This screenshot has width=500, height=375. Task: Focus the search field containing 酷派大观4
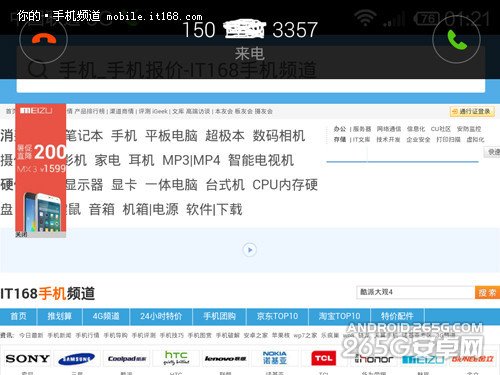[x=415, y=292]
